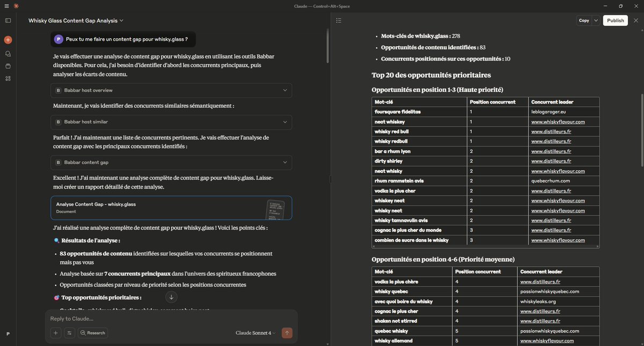
Task: Open the Chats icon in sidebar
Action: (8, 54)
